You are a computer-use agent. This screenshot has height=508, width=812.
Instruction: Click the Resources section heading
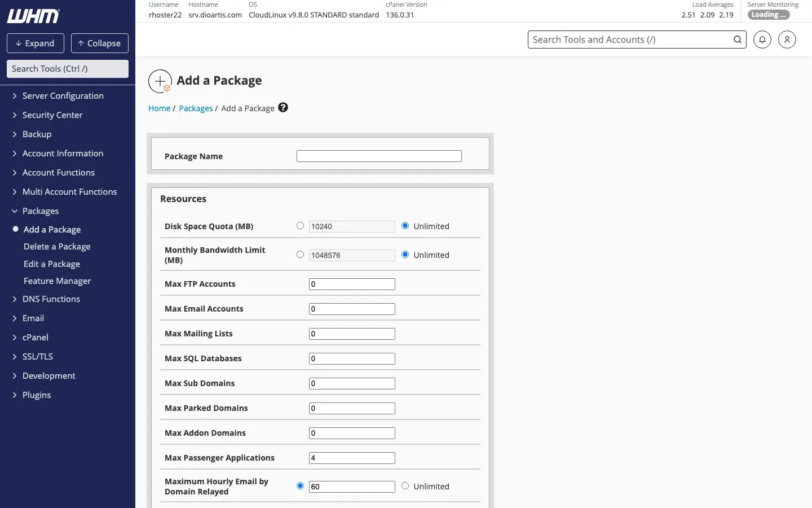[x=183, y=199]
